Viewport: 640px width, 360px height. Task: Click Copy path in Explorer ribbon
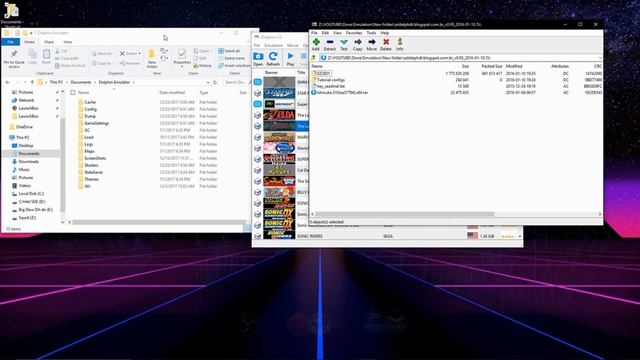67,58
